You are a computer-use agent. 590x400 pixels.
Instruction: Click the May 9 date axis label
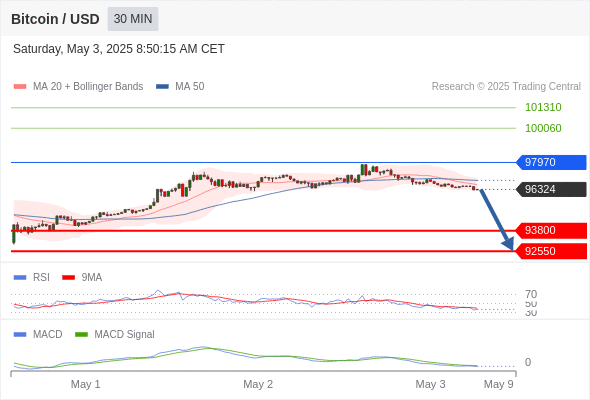point(499,384)
